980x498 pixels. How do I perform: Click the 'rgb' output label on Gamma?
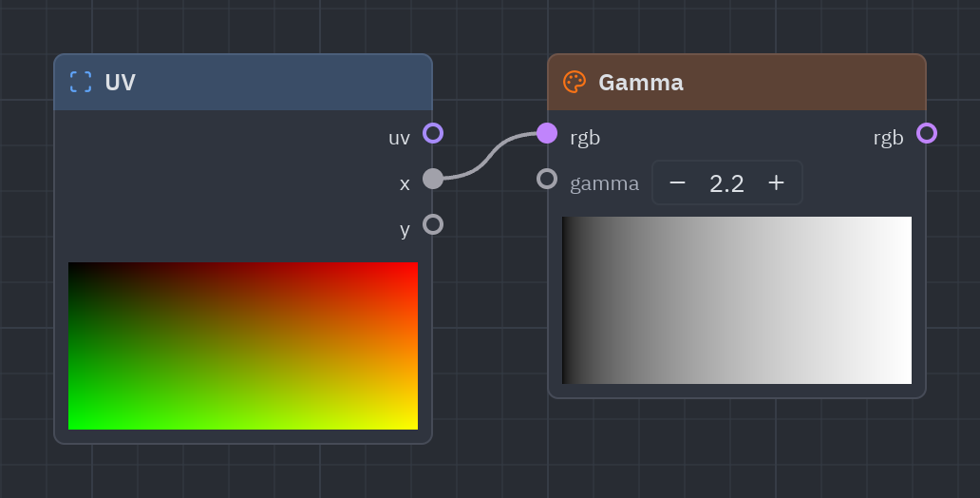point(889,138)
